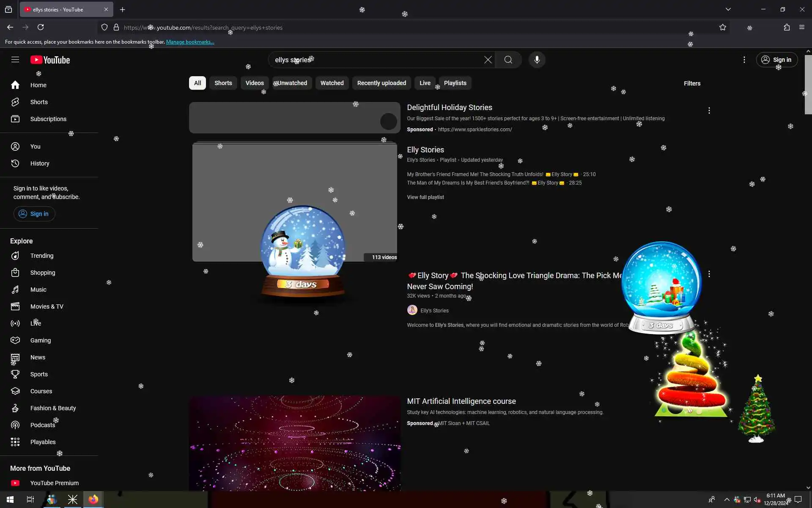
Task: Open YouTube settings three-dot menu
Action: (744, 60)
